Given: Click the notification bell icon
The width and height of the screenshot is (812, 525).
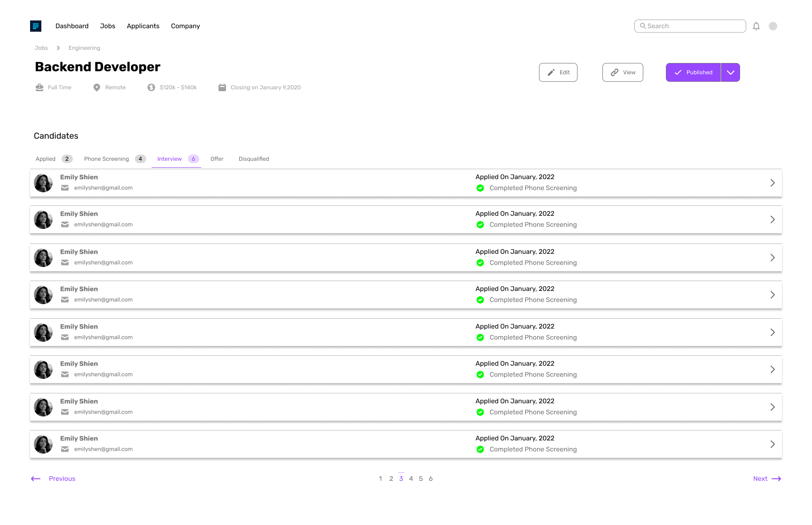Looking at the screenshot, I should click(757, 26).
